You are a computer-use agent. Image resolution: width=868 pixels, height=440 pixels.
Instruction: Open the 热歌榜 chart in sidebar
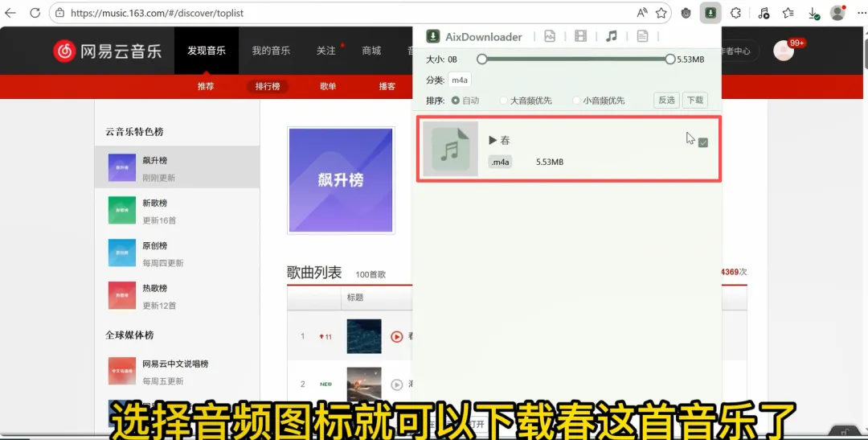[x=177, y=296]
